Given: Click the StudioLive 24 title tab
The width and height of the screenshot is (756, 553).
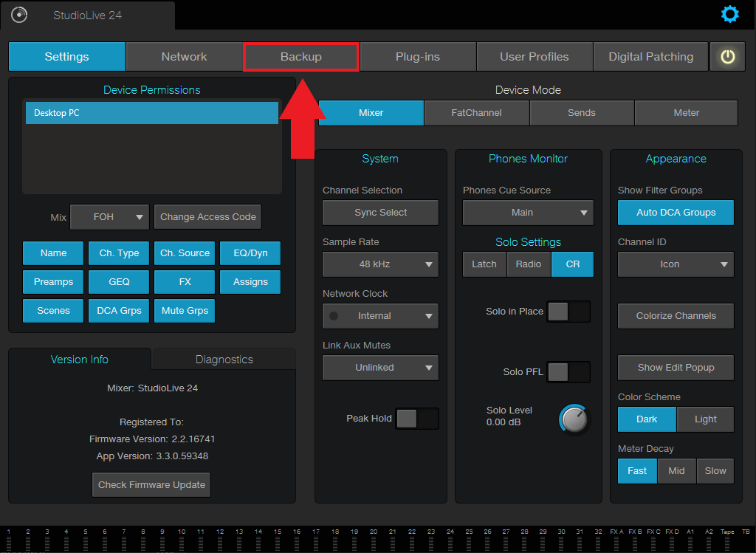Looking at the screenshot, I should tap(87, 16).
